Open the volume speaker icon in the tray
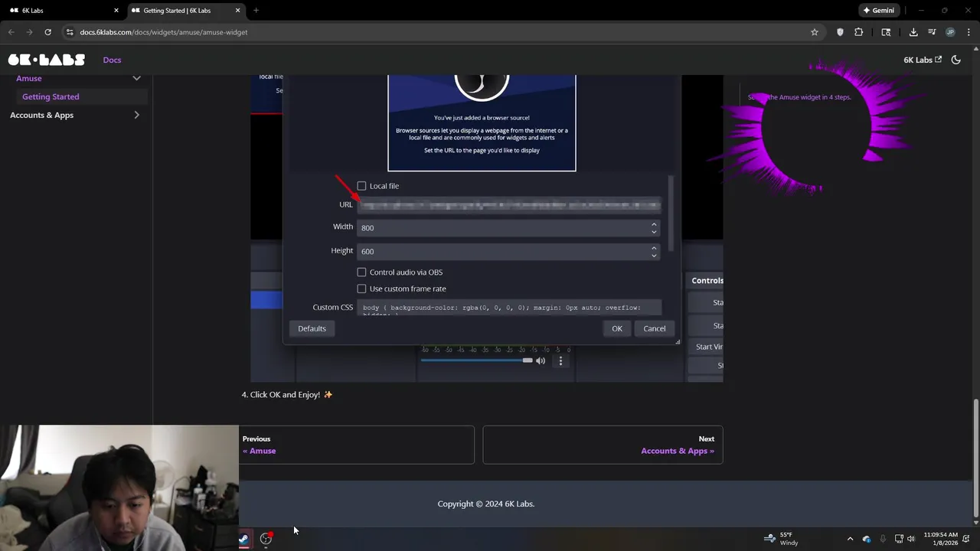The width and height of the screenshot is (980, 551). pos(911,539)
